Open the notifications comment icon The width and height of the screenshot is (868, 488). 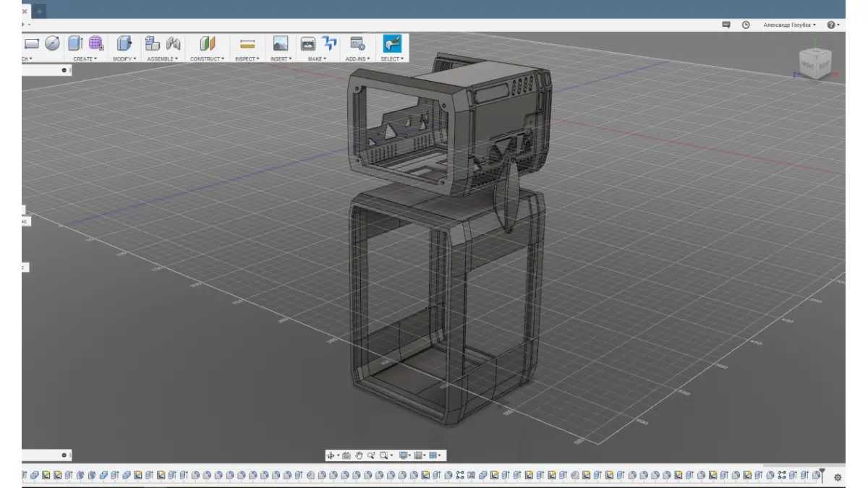tap(726, 25)
